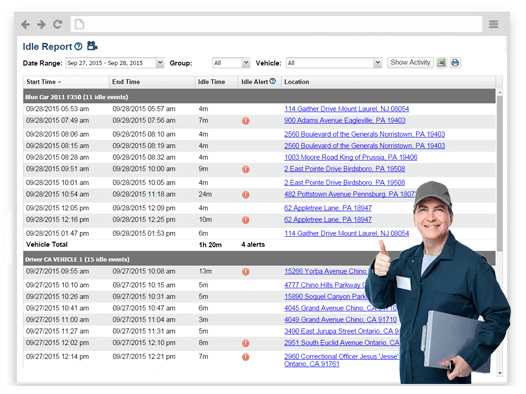Open 3490 East Jurupa Street Ontario link
This screenshot has width=526, height=394.
click(x=341, y=331)
